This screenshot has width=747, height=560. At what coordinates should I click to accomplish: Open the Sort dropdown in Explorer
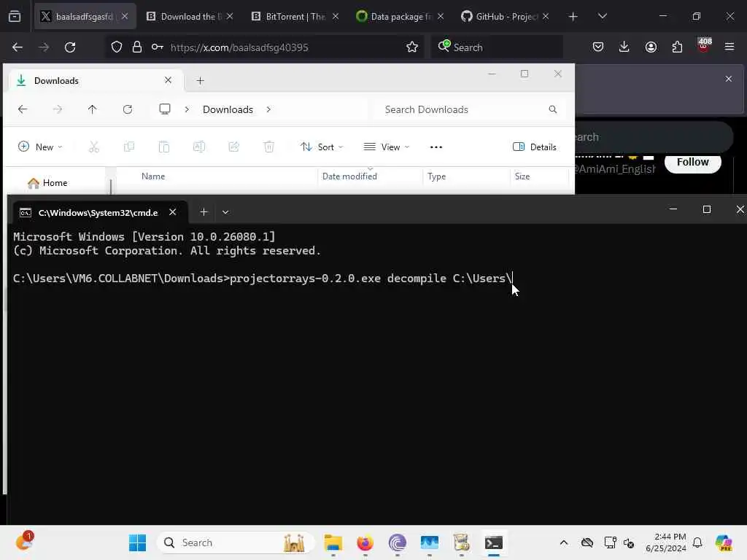[322, 147]
